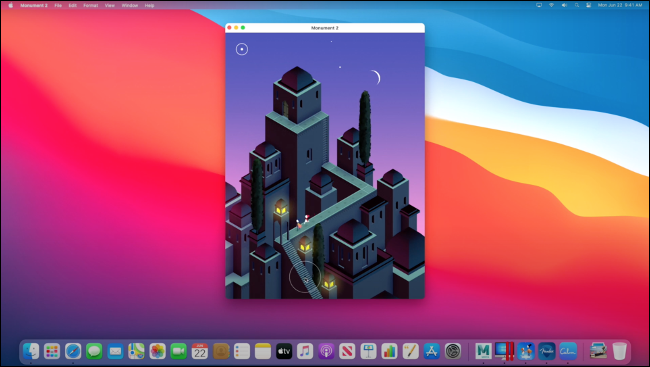Open App Store from the dock
Viewport: 650px width, 367px height.
[x=432, y=351]
